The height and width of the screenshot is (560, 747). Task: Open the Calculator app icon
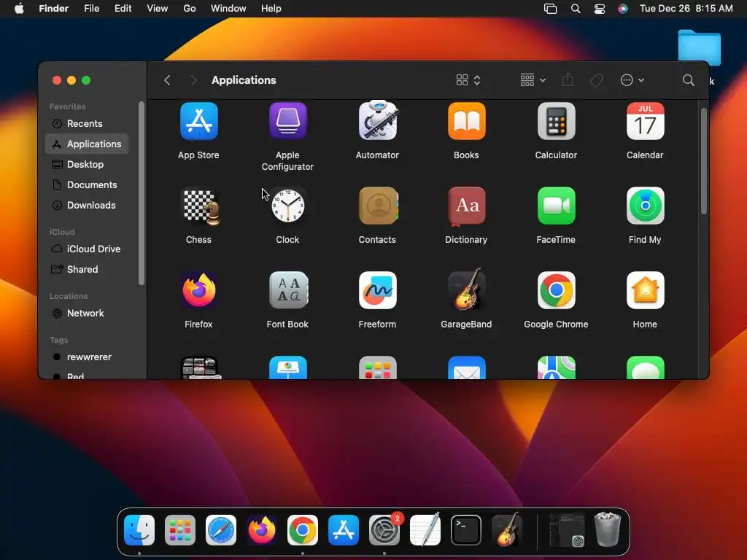pyautogui.click(x=556, y=121)
